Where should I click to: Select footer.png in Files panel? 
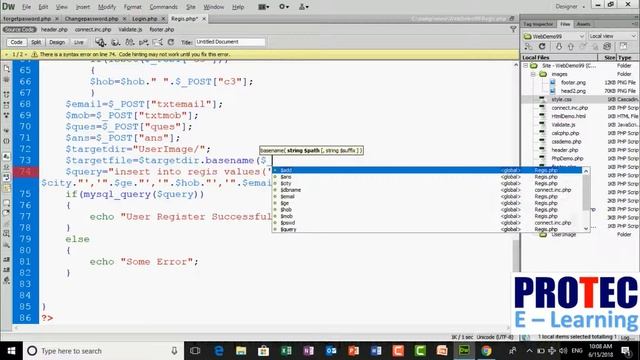(x=573, y=82)
